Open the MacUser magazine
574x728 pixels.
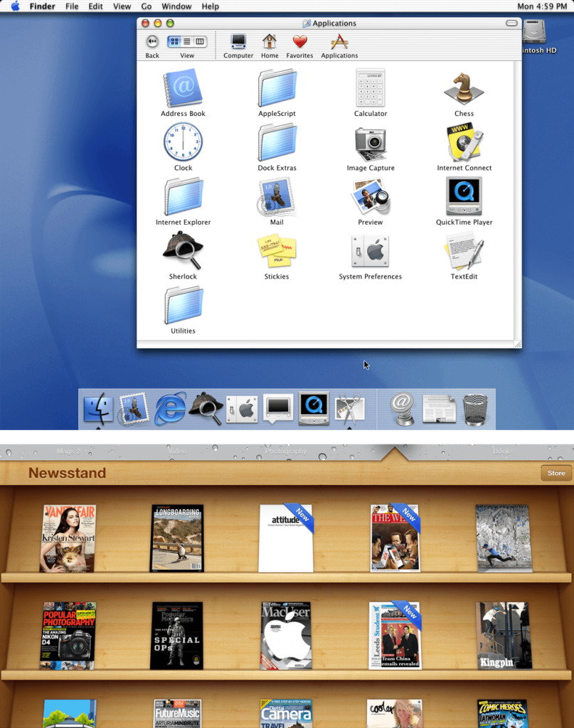pos(286,636)
